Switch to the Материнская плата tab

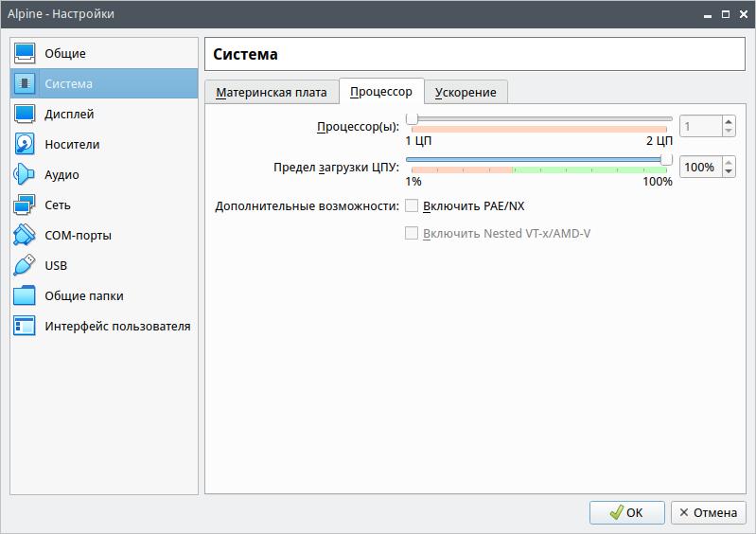point(271,92)
